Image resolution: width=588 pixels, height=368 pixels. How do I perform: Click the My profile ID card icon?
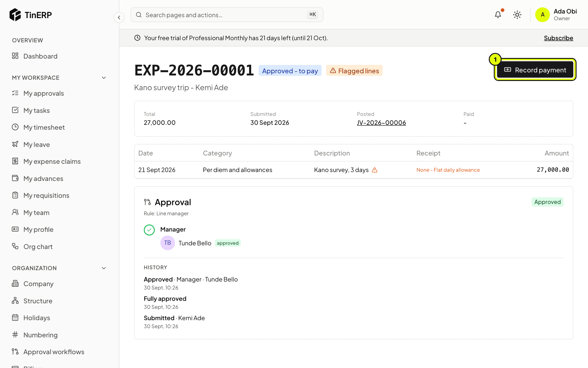coord(15,229)
